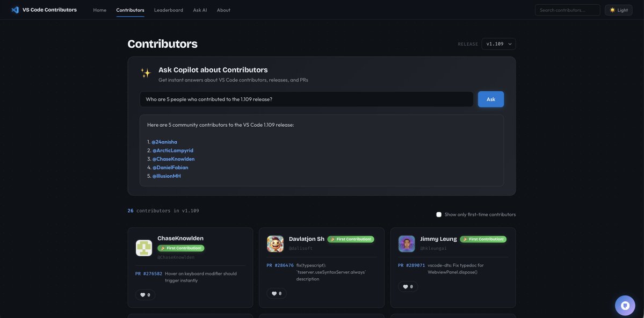Toggle the Light theme switch
Viewport: 644px width, 318px height.
pos(618,10)
